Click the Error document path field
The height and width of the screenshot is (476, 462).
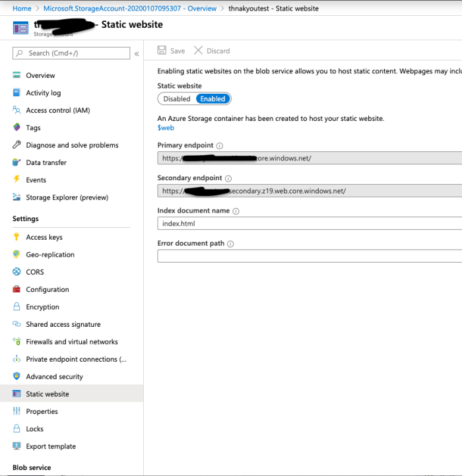[309, 256]
